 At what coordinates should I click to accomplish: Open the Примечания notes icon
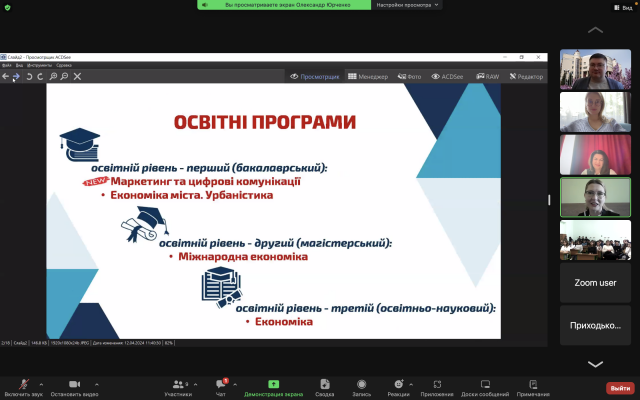[533, 385]
